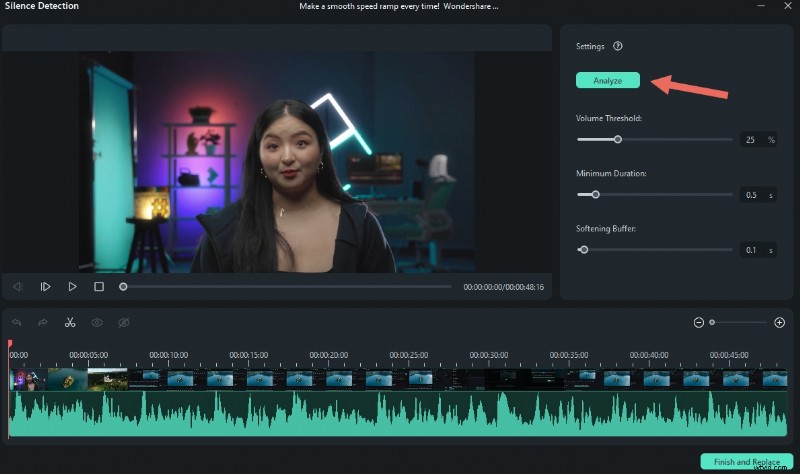Redo the last timeline action
800x474 pixels.
point(43,322)
